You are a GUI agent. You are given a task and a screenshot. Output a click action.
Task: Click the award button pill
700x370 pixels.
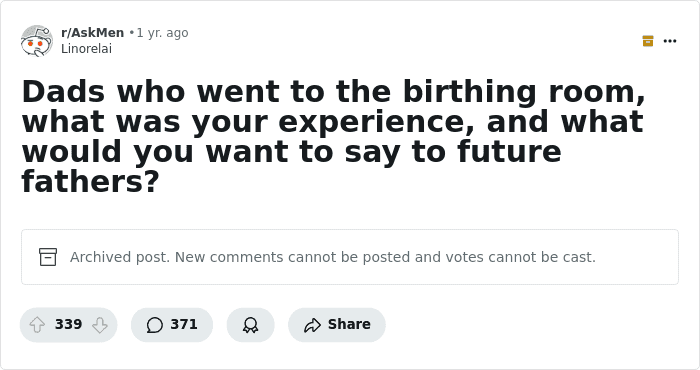(250, 324)
